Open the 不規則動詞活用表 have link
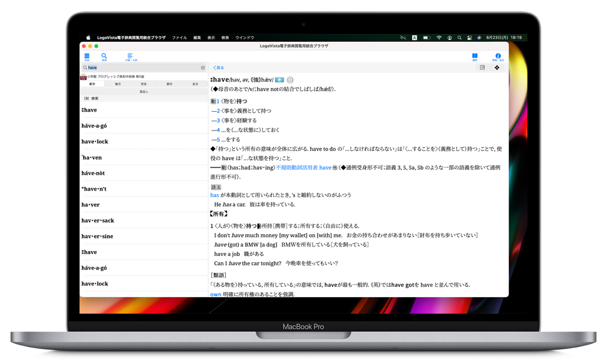Viewport: 607px width, 364px height. coord(303,168)
